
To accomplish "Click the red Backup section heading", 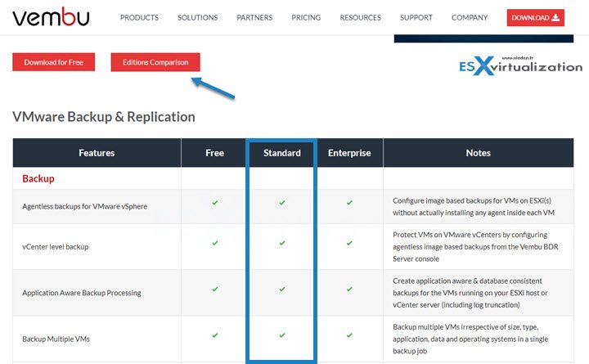I will pyautogui.click(x=38, y=178).
